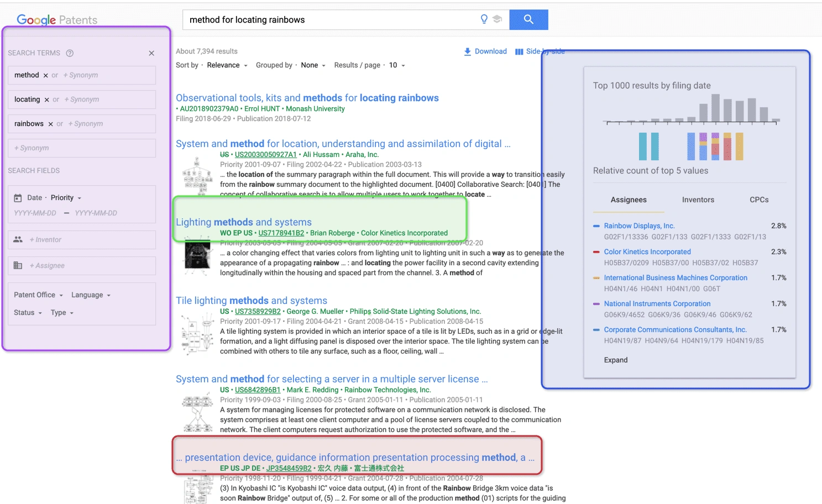
Task: Click the Download arrow icon
Action: pyautogui.click(x=468, y=51)
